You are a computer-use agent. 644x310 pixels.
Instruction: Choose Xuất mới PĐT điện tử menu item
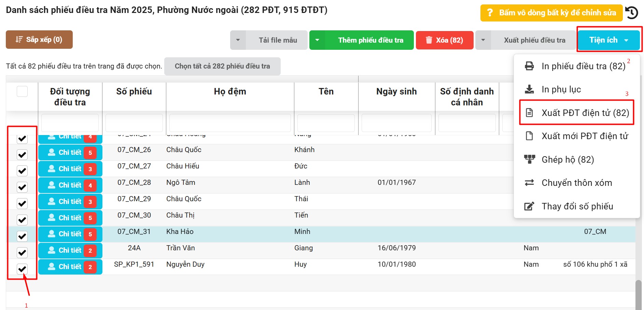585,136
